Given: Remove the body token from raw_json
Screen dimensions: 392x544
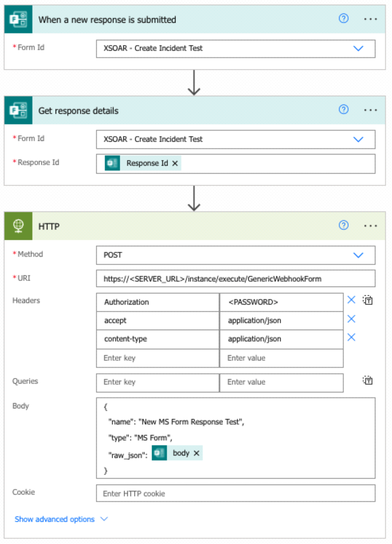Looking at the screenshot, I should point(197,453).
